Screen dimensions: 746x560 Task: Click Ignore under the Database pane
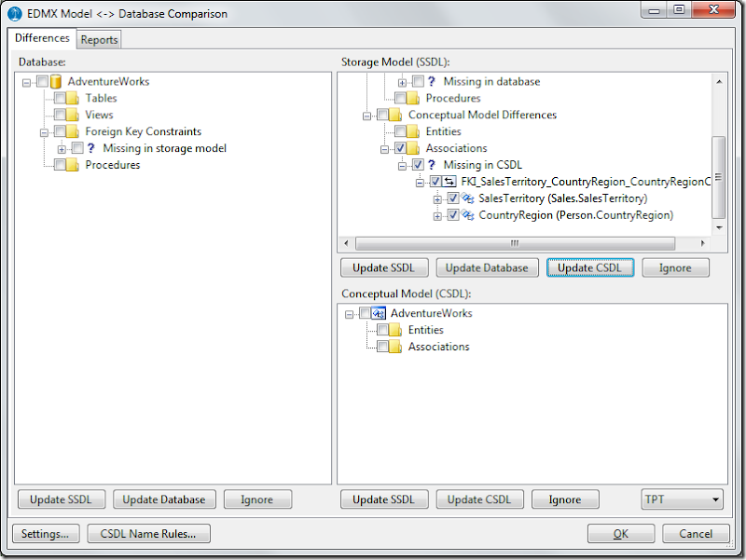pos(257,499)
